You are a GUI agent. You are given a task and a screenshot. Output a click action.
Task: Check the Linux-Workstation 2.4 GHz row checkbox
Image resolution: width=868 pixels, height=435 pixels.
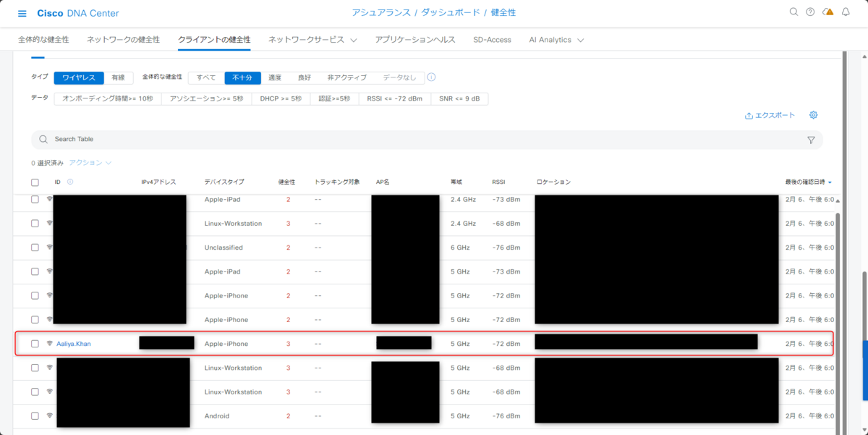[x=35, y=224]
